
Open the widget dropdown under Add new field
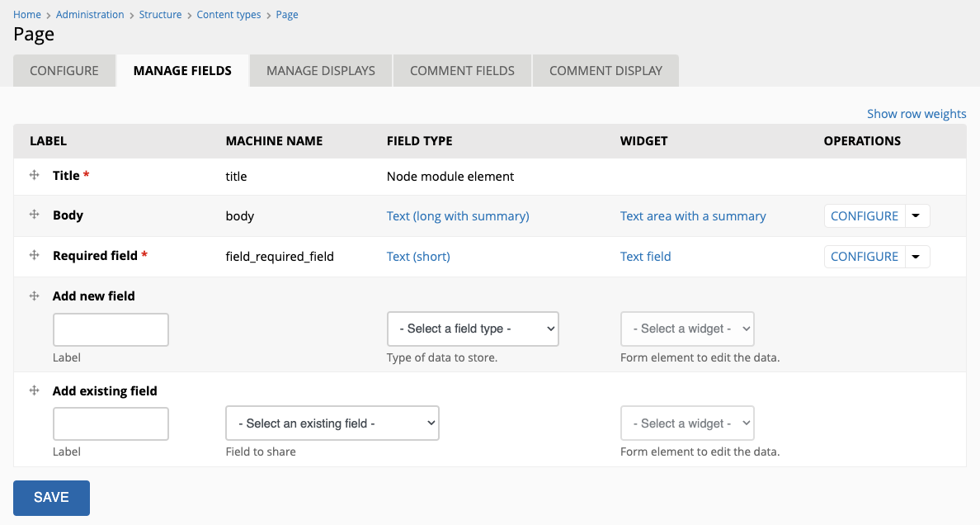point(687,329)
